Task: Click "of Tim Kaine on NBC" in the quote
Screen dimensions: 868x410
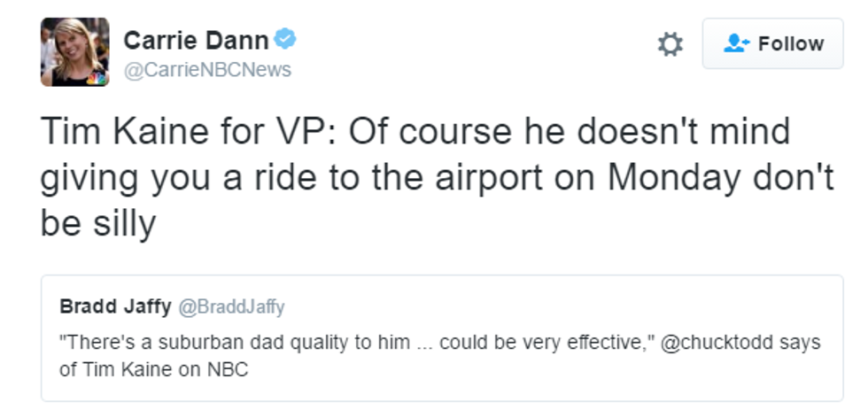Action: point(153,369)
